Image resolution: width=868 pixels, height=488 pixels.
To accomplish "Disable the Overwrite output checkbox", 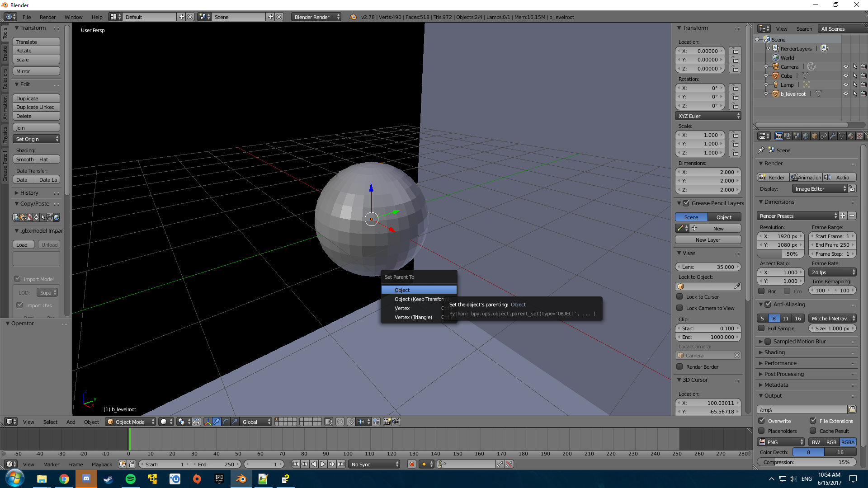I will pos(762,421).
